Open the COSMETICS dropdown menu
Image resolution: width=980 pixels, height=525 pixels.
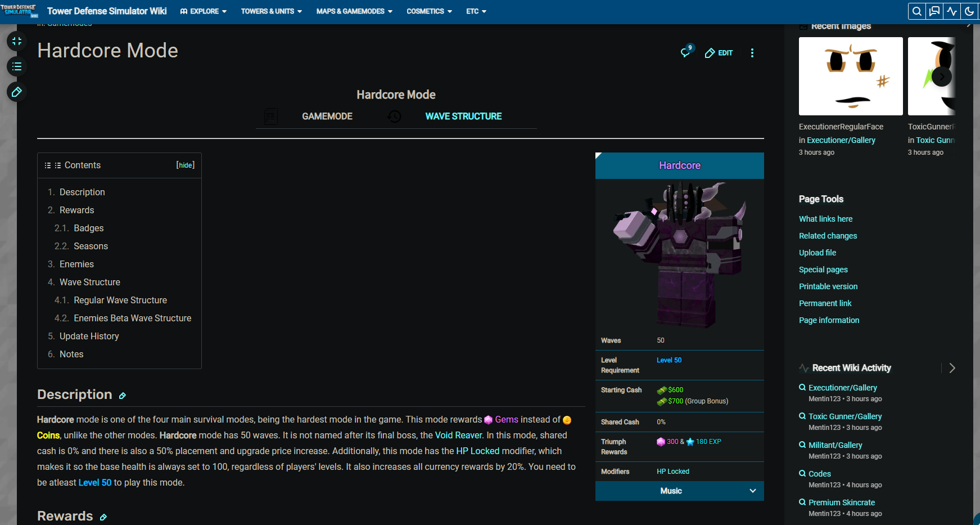pos(429,11)
